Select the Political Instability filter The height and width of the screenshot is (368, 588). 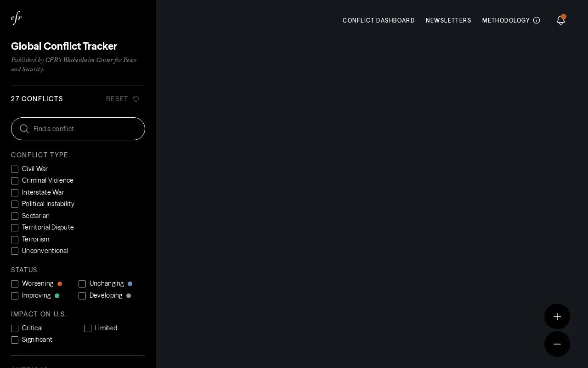[x=15, y=204]
